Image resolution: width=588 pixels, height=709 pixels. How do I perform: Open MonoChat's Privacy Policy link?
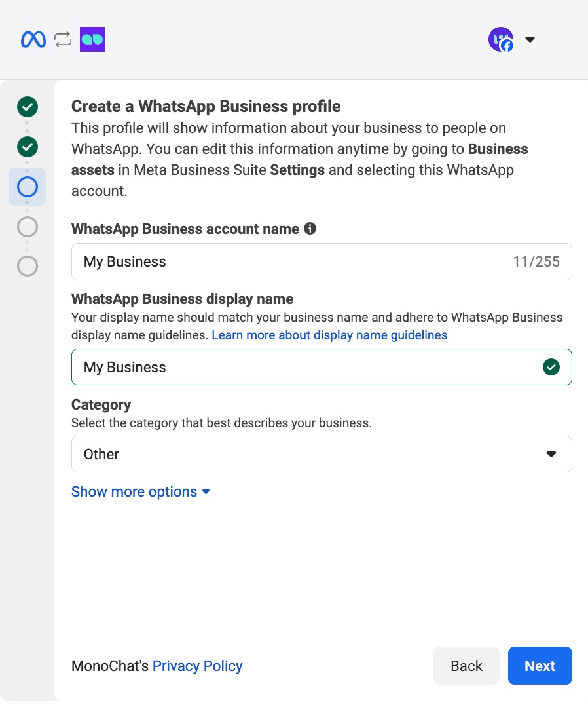pyautogui.click(x=198, y=666)
